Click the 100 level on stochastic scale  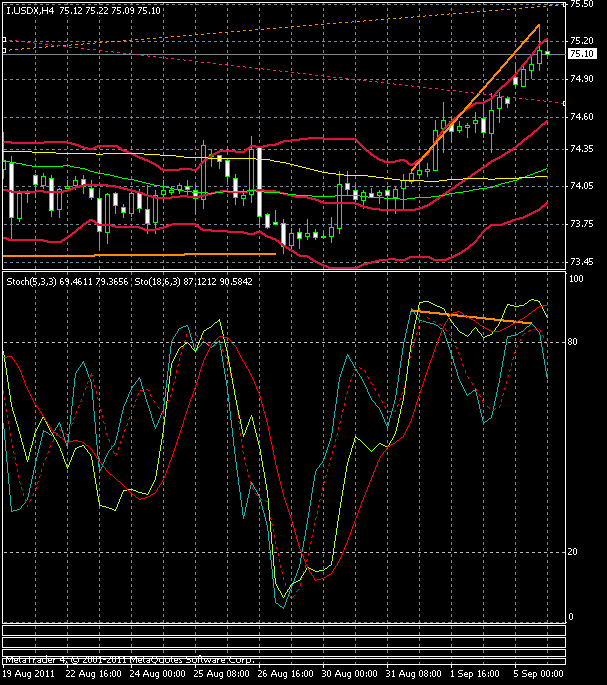point(576,279)
